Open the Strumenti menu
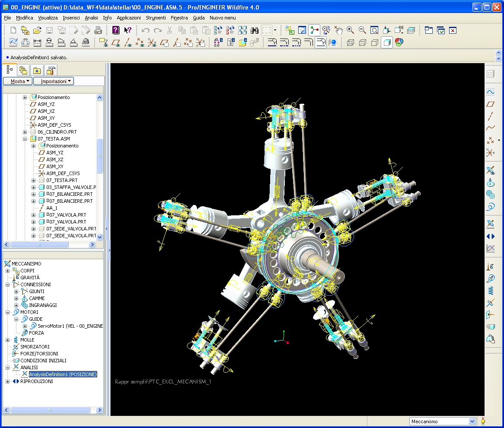Screen dimensions: 504x428 (x=156, y=18)
